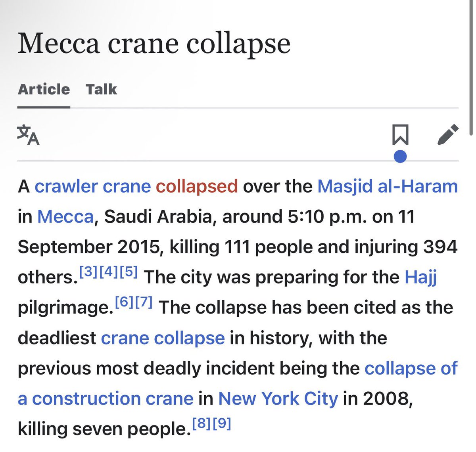Follow the crane collapse link
This screenshot has height=452, width=476.
(x=163, y=338)
